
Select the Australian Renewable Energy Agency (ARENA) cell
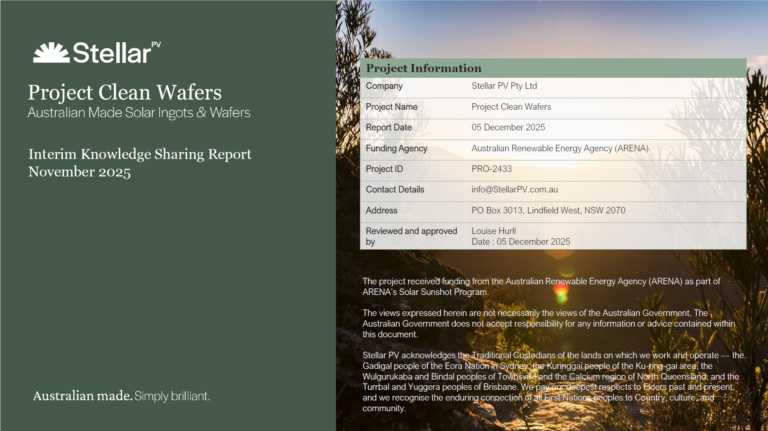pyautogui.click(x=560, y=148)
